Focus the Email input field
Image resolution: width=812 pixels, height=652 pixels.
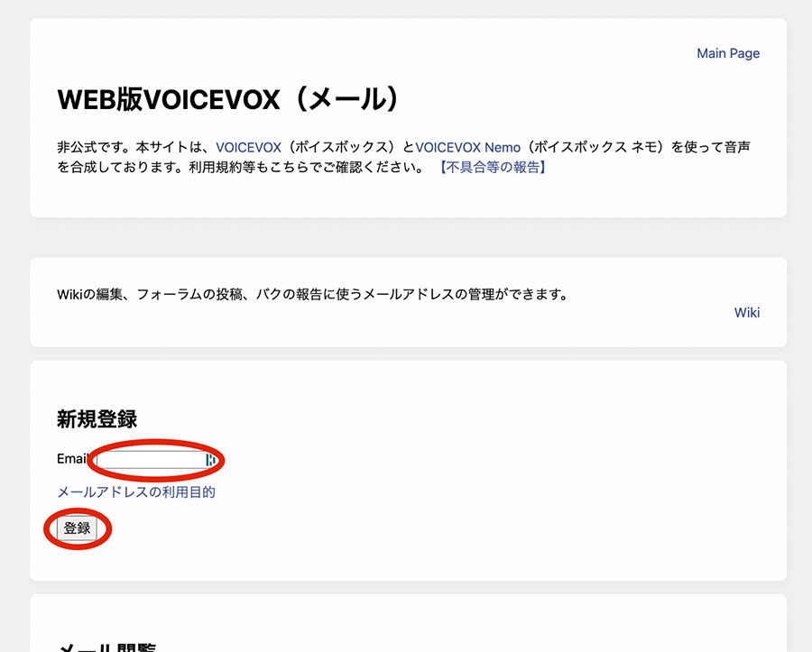[x=157, y=460]
